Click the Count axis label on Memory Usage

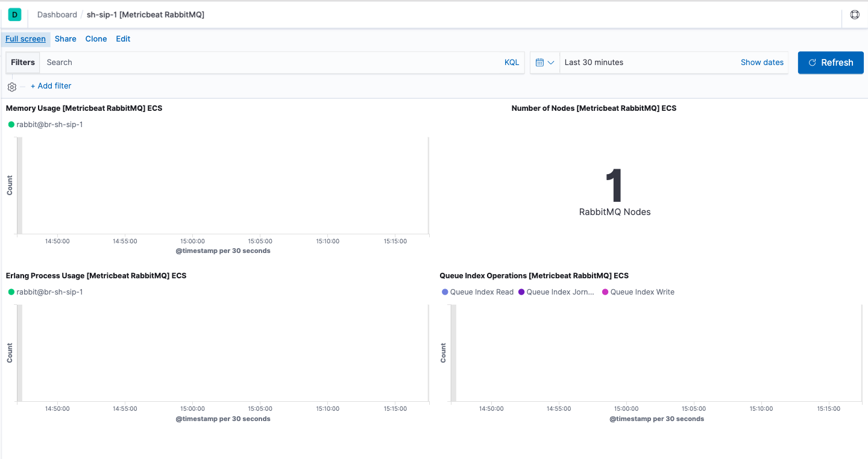point(10,186)
